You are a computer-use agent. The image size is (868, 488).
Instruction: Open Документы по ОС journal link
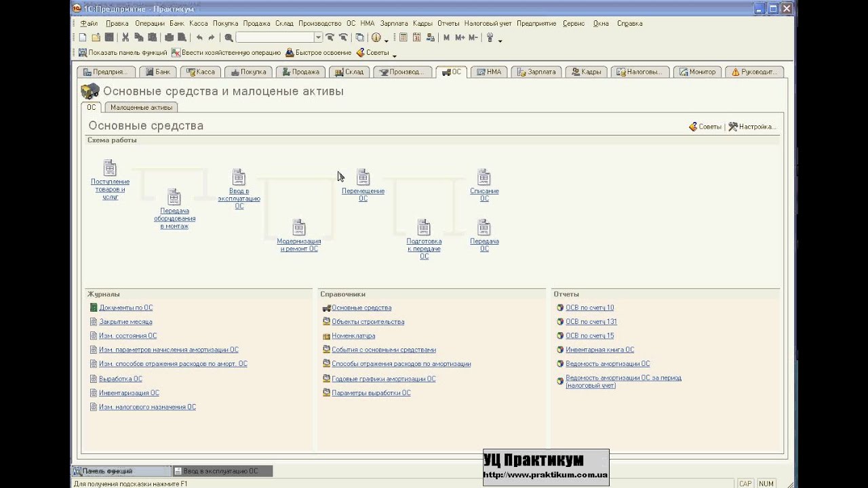pos(125,308)
